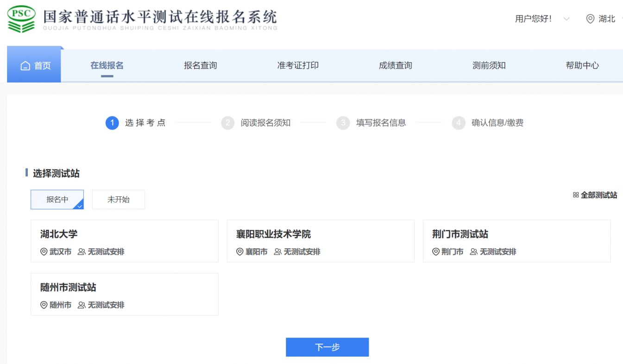Click the 武汉市 city label

point(61,252)
